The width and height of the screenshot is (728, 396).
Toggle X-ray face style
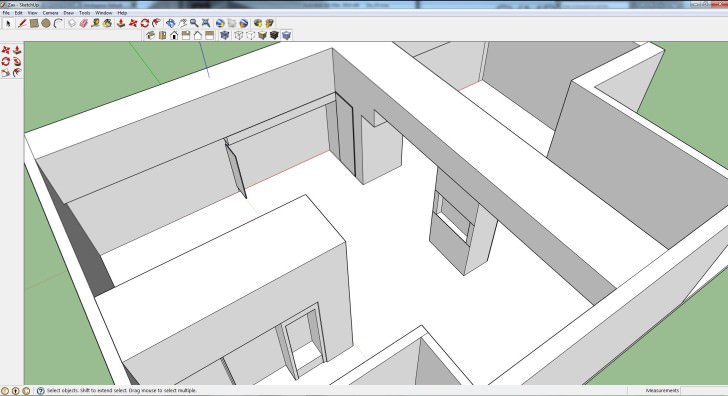[225, 35]
